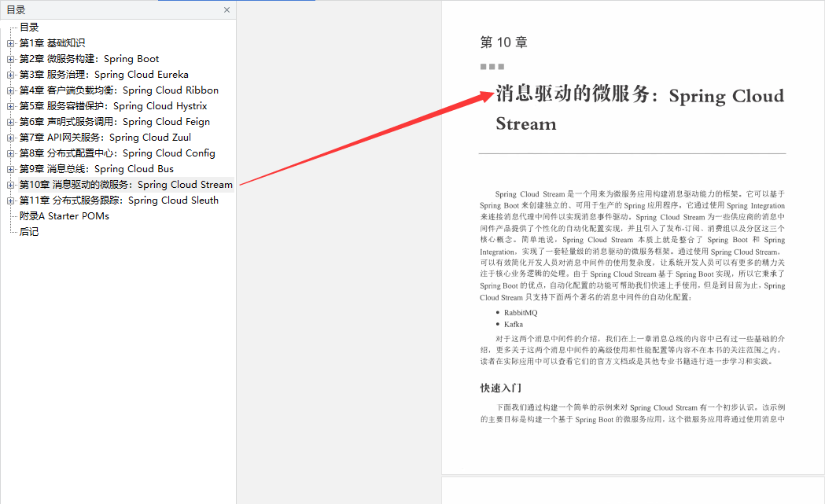Screen dimensions: 825x504
Task: Select 第10章 消息驱动的微服务: Spring Cloud Stream
Action: click(x=126, y=185)
